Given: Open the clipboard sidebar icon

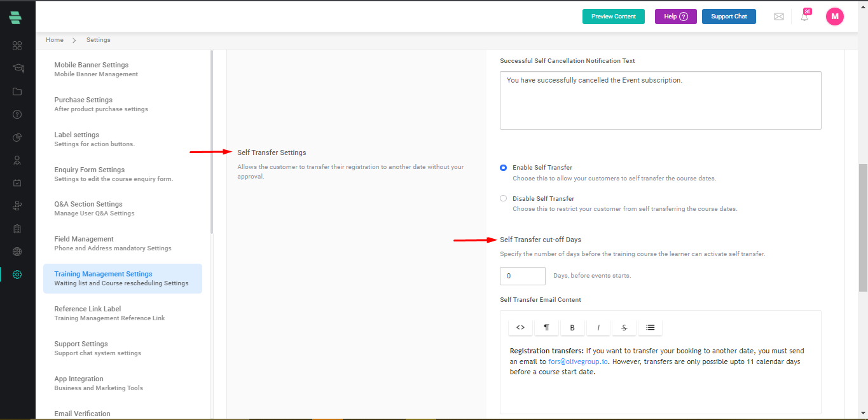Looking at the screenshot, I should pyautogui.click(x=17, y=229).
